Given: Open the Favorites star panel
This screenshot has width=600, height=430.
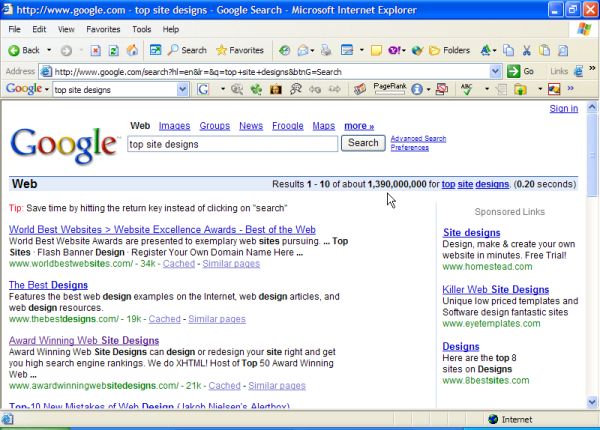Looking at the screenshot, I should pos(240,50).
